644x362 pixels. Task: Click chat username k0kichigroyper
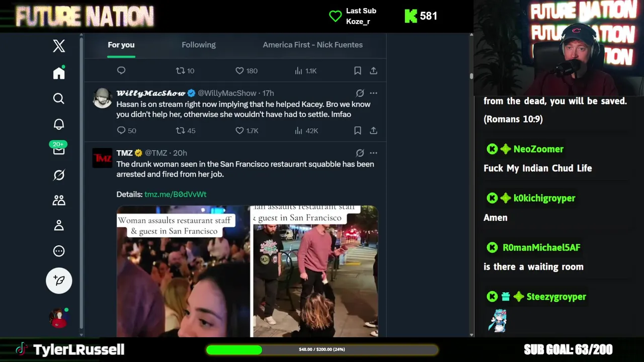pyautogui.click(x=544, y=198)
